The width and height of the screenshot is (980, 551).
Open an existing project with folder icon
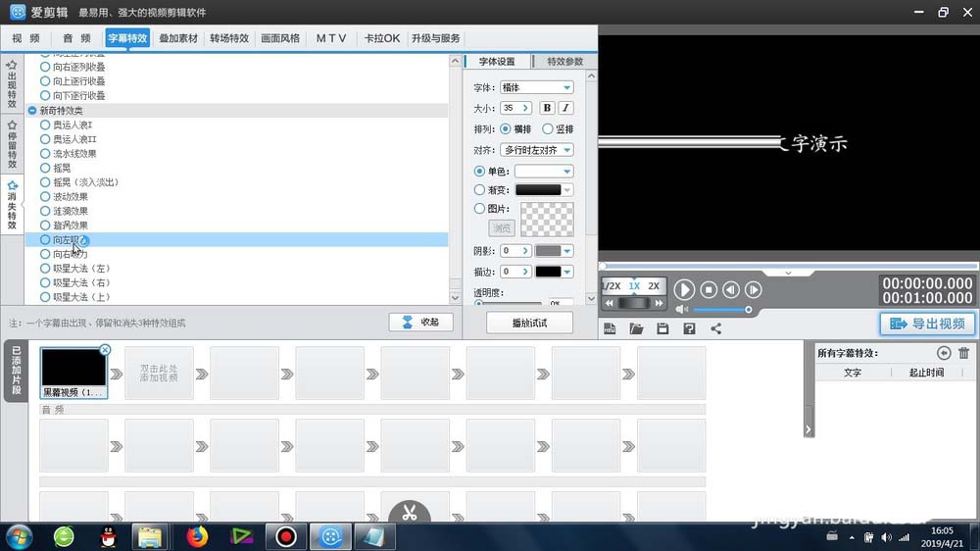pos(636,329)
